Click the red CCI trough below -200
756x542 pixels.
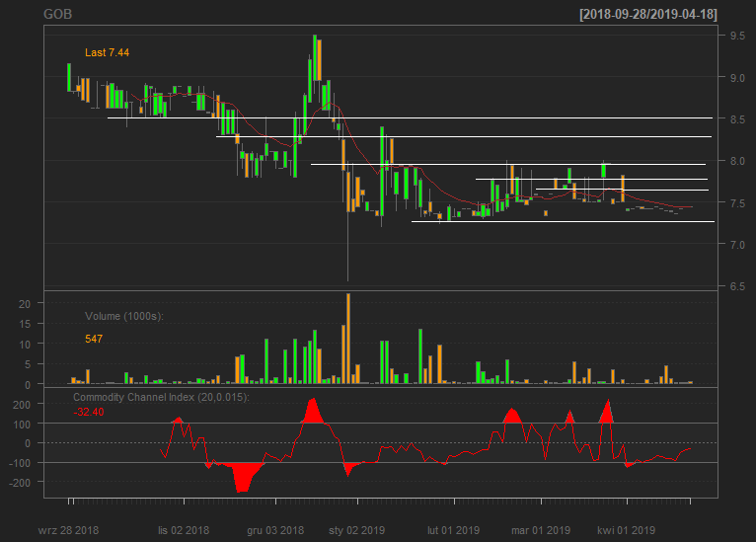click(x=243, y=478)
